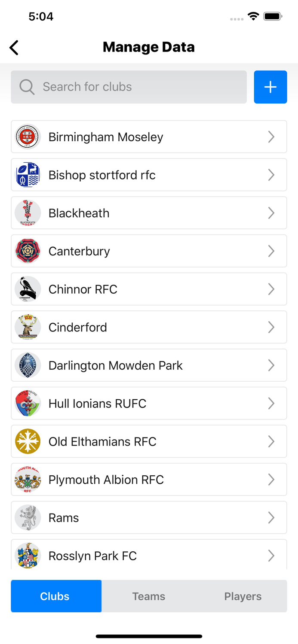Click the Canterbury rose emblem
The image size is (298, 644).
tap(28, 251)
